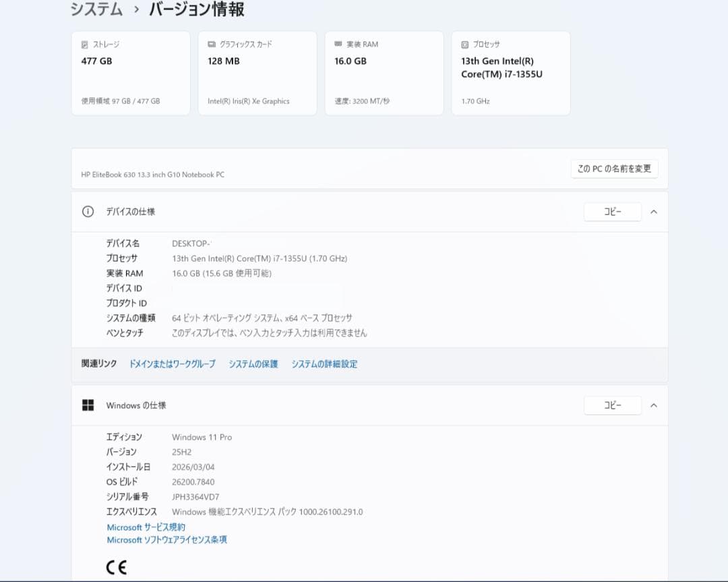The height and width of the screenshot is (582, 728).
Task: Open Microsoft ソフトウェアライセンス条項 link
Action: coord(166,540)
